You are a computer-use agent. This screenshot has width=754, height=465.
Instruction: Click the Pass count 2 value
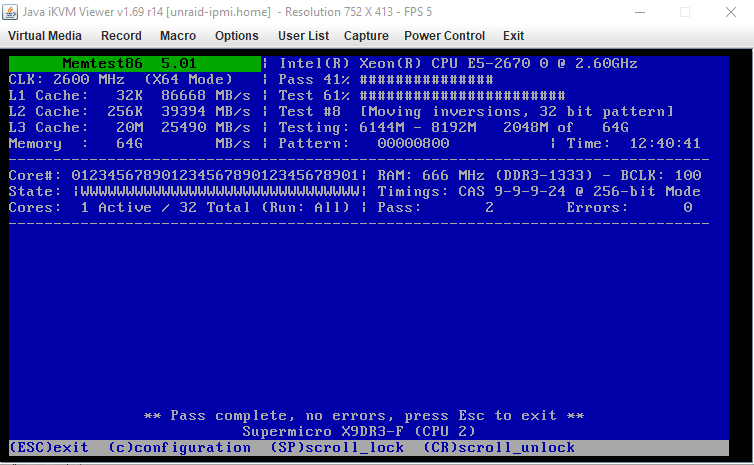[x=489, y=208]
